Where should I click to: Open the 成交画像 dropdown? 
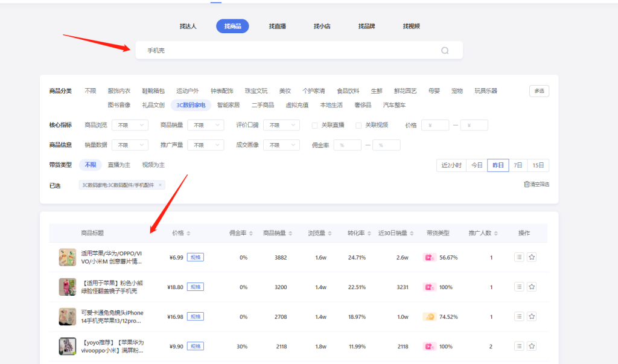(x=281, y=145)
